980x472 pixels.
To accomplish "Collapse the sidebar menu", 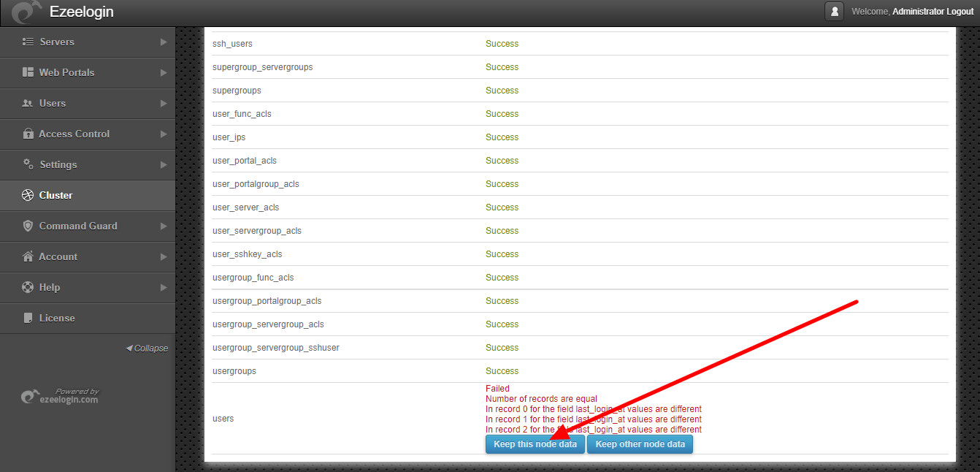I will (147, 349).
